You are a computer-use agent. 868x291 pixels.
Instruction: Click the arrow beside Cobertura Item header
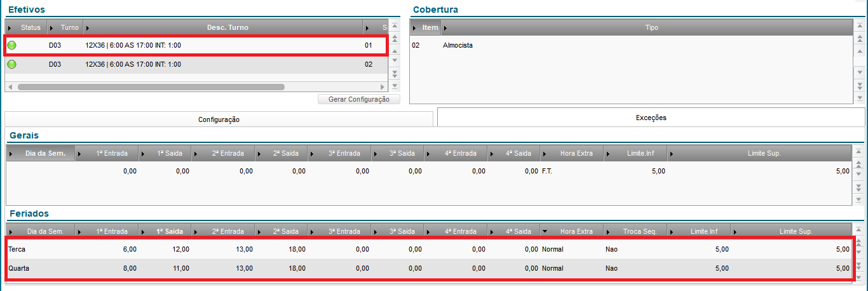416,28
